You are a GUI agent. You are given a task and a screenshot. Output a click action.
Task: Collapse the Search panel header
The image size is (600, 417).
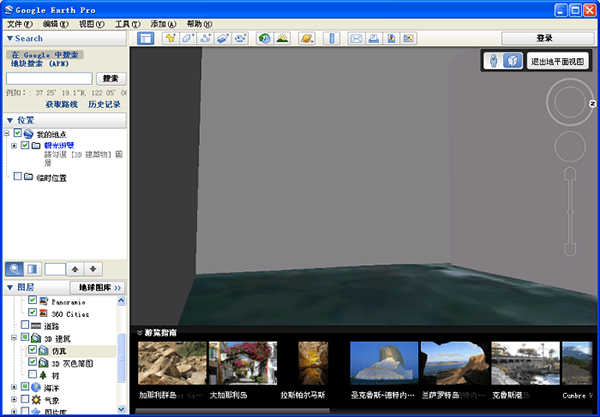[9, 38]
